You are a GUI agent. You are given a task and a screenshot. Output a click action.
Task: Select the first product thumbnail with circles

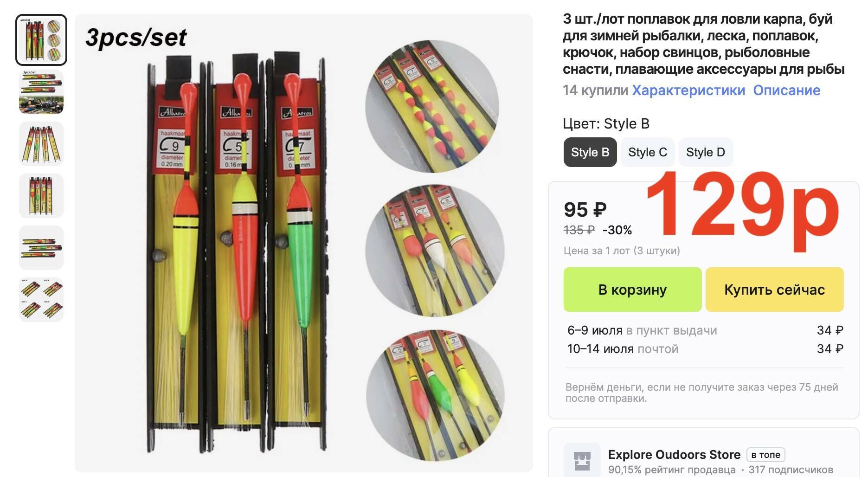41,40
